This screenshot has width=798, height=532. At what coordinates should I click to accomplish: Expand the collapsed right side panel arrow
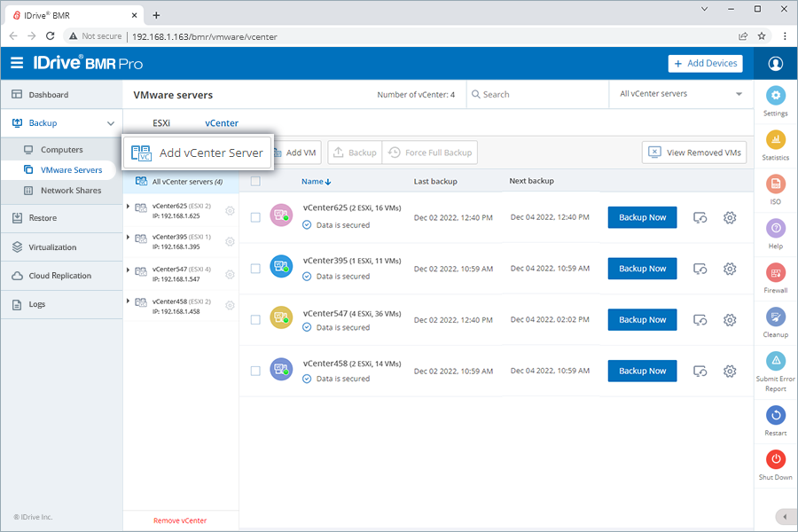pos(785,517)
